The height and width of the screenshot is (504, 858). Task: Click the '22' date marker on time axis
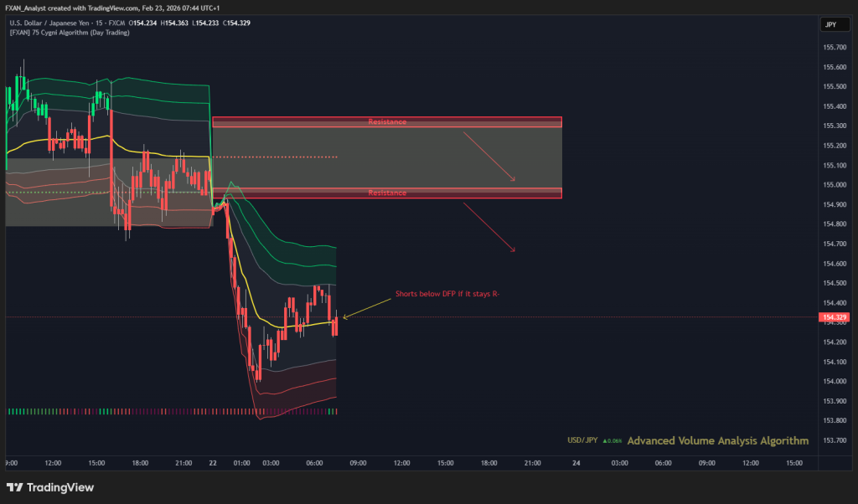[212, 462]
